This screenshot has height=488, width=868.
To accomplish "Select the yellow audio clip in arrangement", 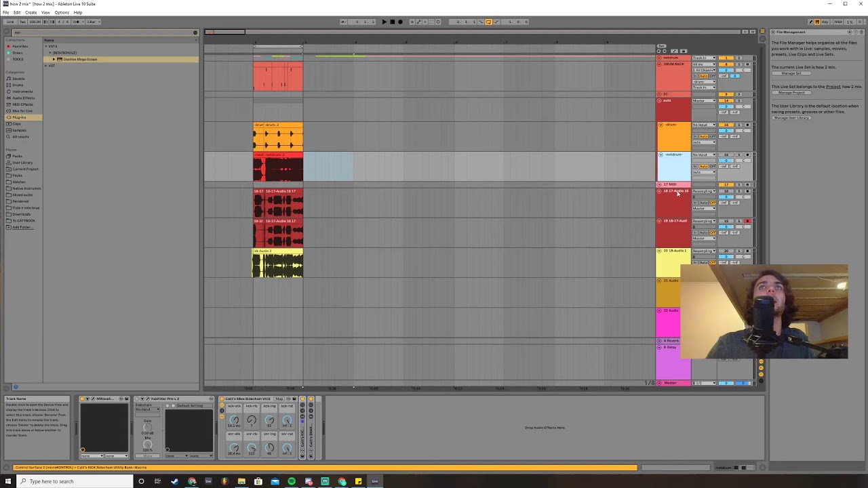I will [278, 263].
